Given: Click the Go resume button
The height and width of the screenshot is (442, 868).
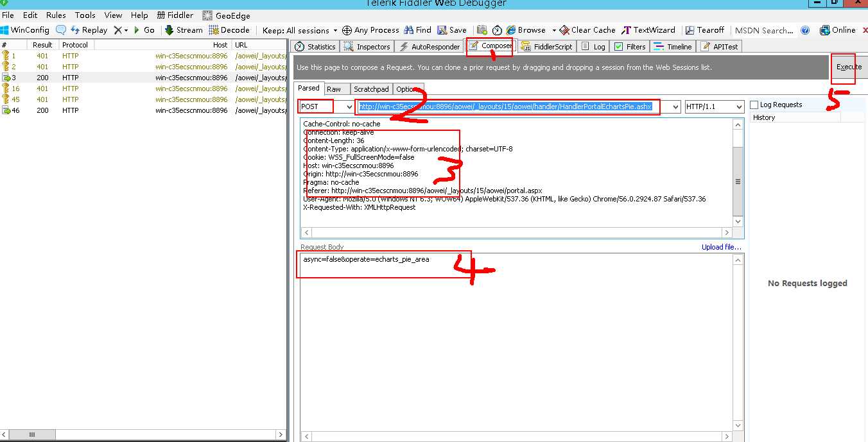Looking at the screenshot, I should pos(144,30).
